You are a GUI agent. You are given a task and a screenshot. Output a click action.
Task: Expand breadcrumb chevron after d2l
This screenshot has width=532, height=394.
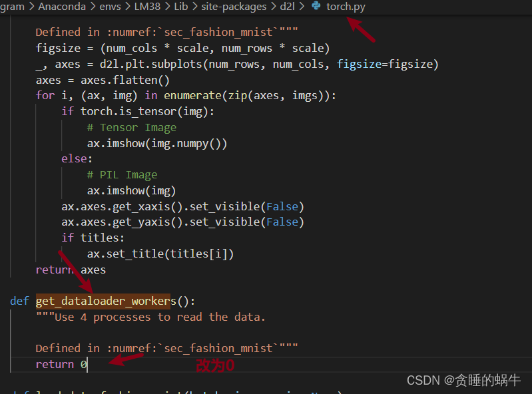(302, 7)
